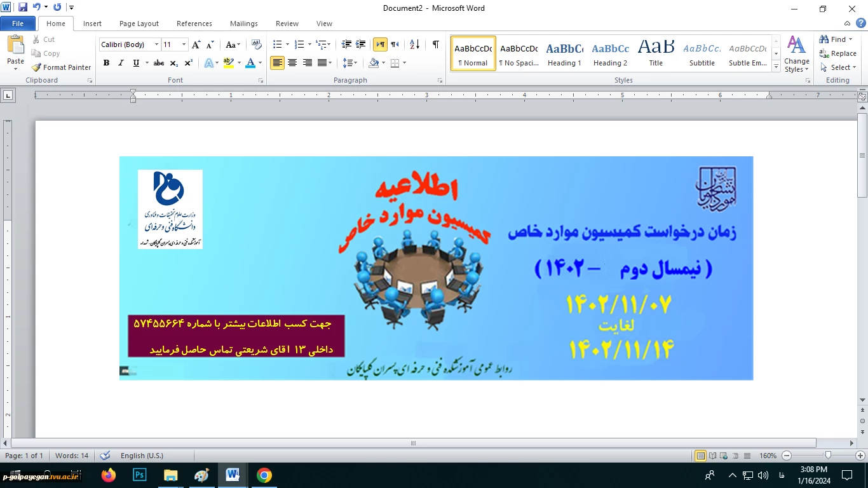Click the Words: 14 count
The height and width of the screenshot is (488, 868).
pos(72,456)
